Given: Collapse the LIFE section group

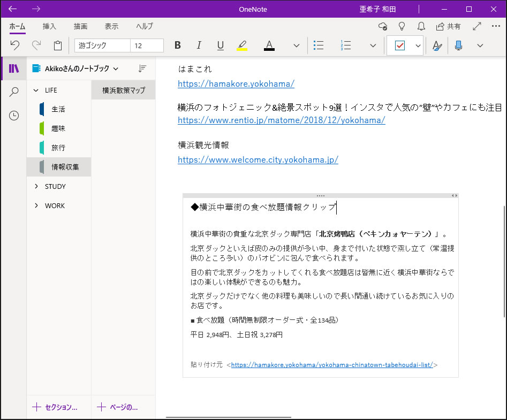Looking at the screenshot, I should (36, 90).
